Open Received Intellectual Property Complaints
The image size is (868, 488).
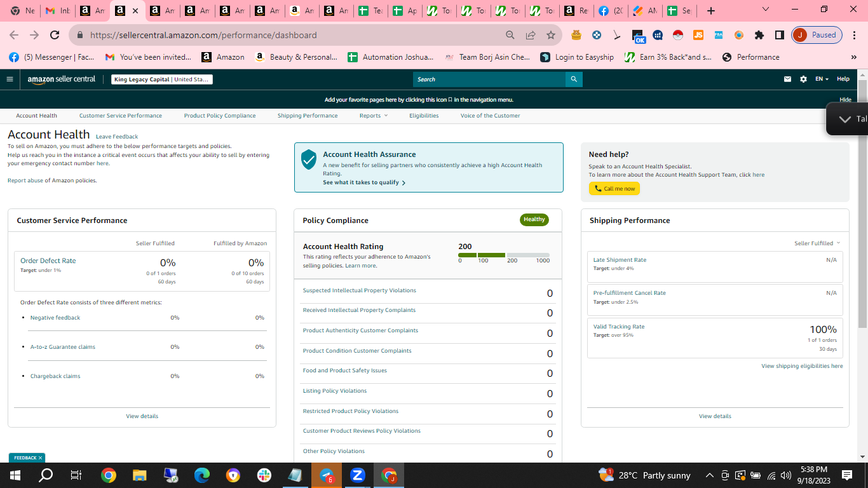click(359, 310)
